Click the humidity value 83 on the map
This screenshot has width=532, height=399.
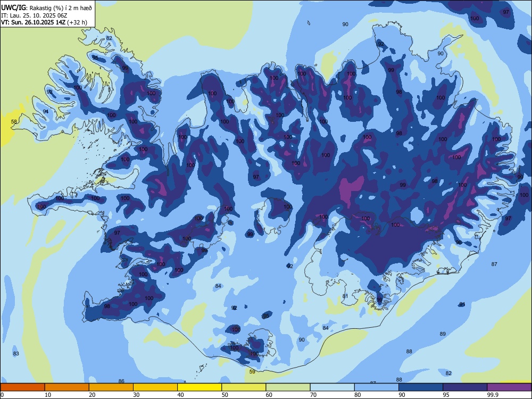[x=16, y=354]
